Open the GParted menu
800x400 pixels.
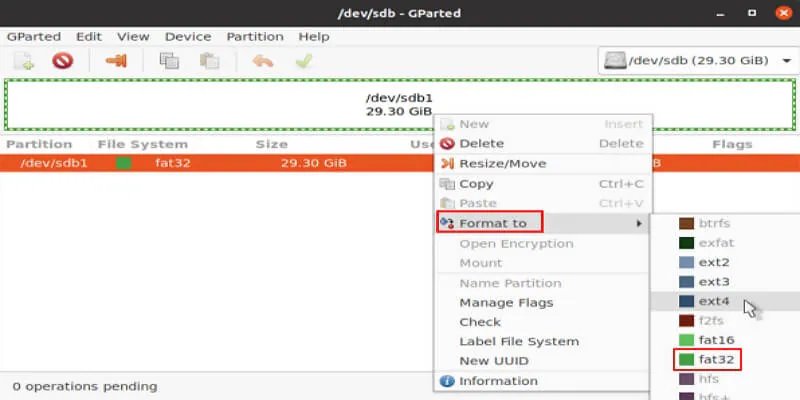tap(34, 37)
